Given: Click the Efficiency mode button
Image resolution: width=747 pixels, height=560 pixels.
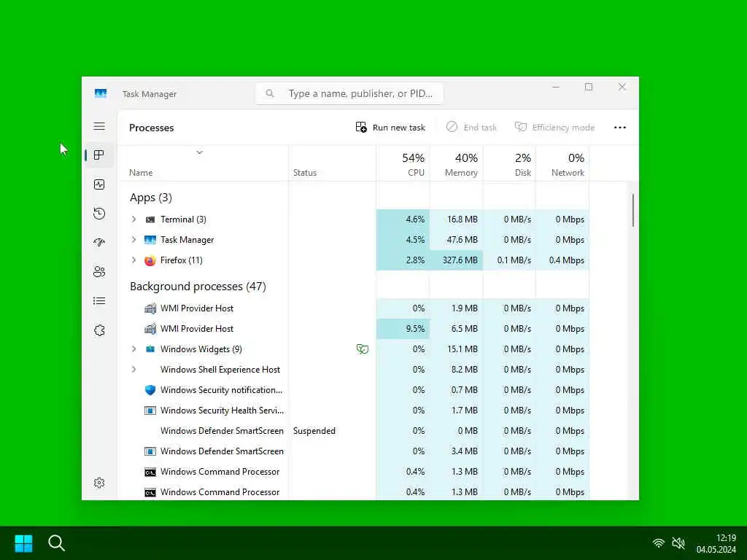Looking at the screenshot, I should click(x=554, y=128).
